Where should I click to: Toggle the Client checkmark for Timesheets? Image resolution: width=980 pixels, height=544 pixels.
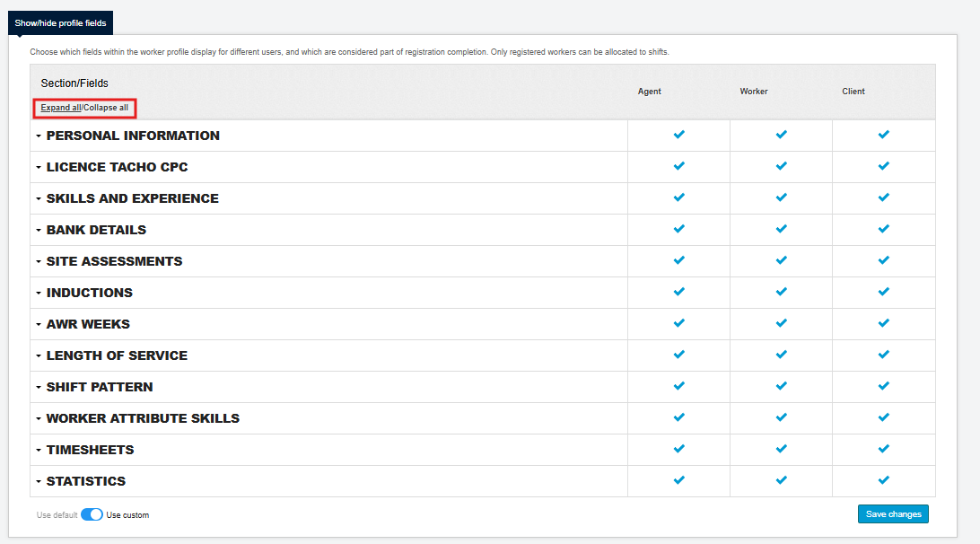pos(883,449)
